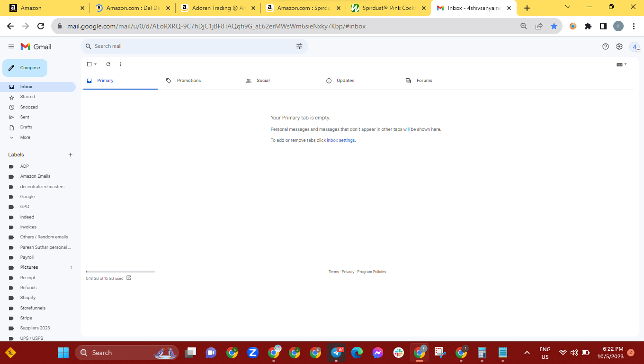This screenshot has height=364, width=644.
Task: Open the Gmail support help icon
Action: coord(606,46)
